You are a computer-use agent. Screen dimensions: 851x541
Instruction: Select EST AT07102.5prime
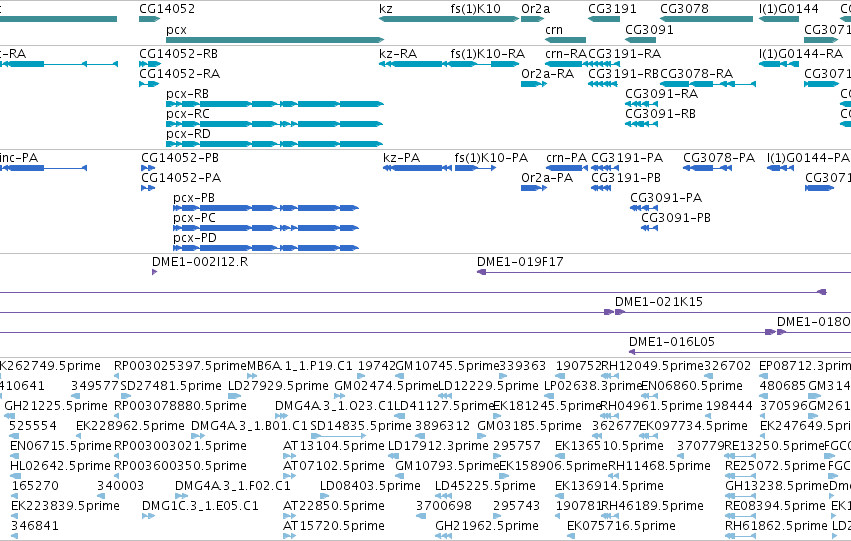[334, 466]
